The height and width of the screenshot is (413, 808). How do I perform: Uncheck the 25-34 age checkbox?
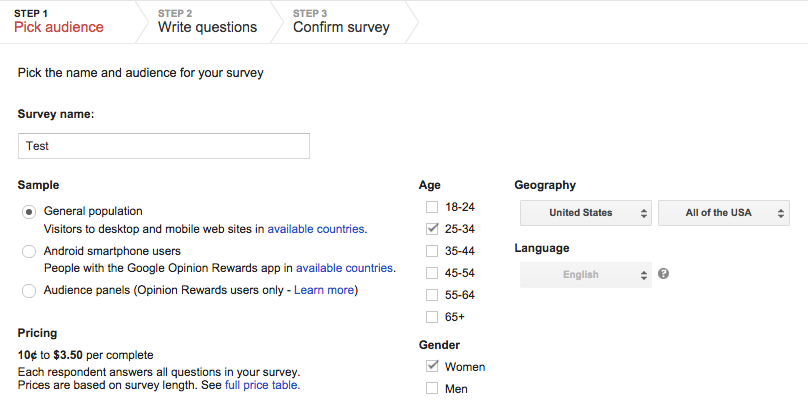pos(432,229)
